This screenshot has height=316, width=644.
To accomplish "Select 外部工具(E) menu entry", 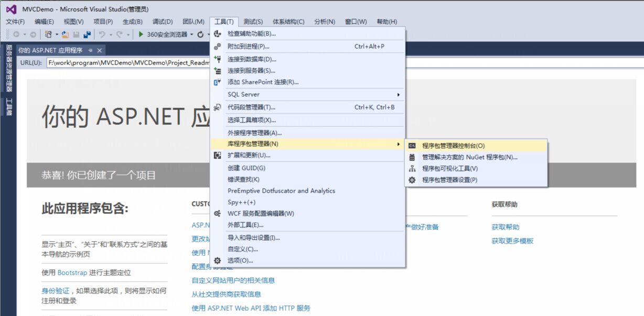I will click(x=308, y=225).
